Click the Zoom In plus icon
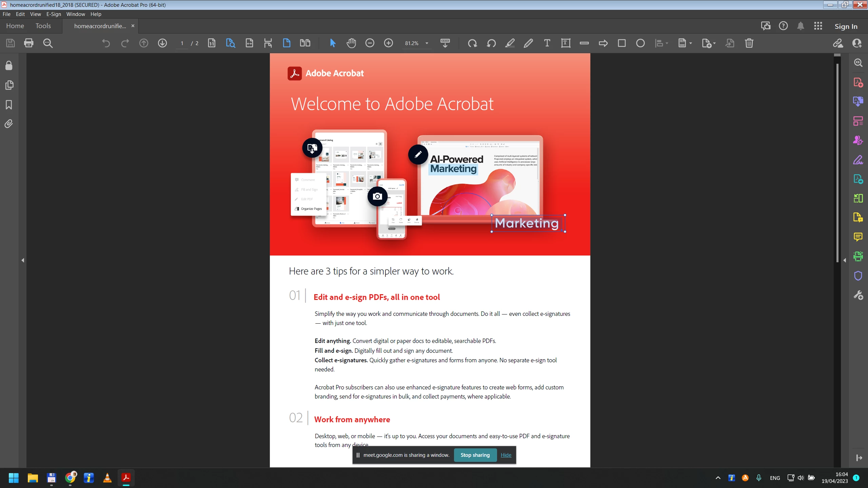 pyautogui.click(x=388, y=43)
